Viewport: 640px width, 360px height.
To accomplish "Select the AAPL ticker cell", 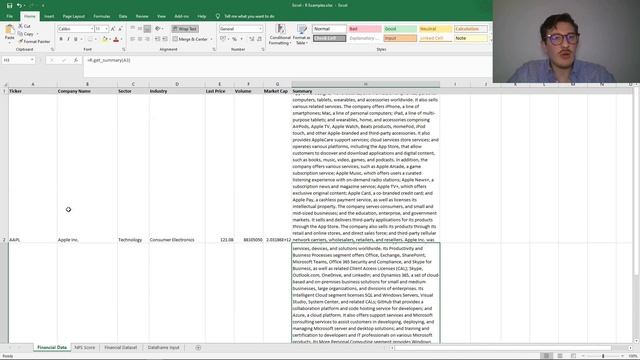I will tap(33, 169).
